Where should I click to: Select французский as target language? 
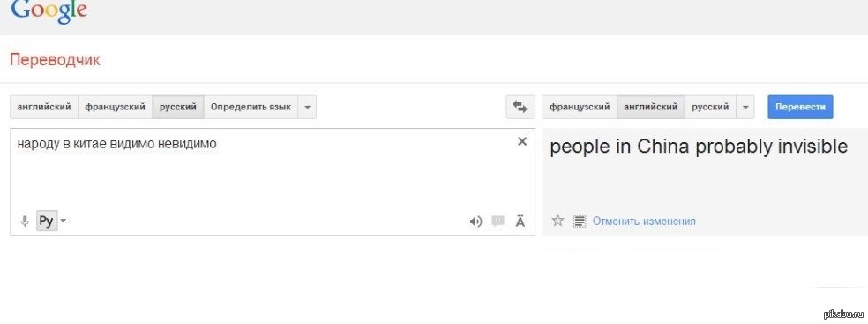tap(580, 108)
